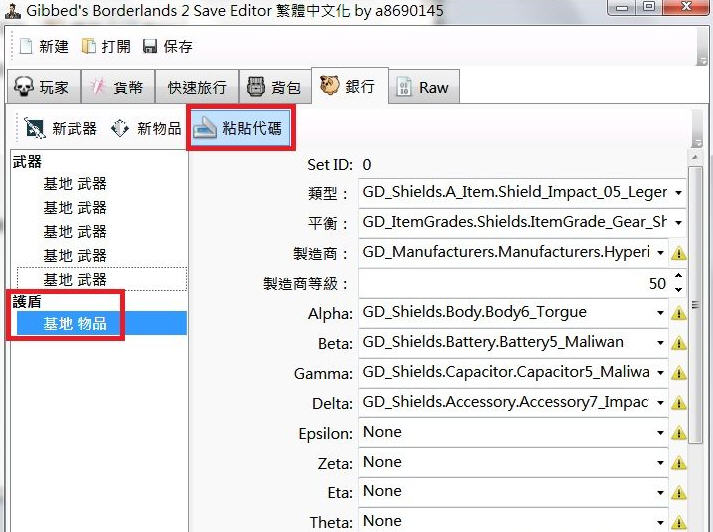Select the fourth 基地 武器 entry
The image size is (713, 532).
pos(75,256)
